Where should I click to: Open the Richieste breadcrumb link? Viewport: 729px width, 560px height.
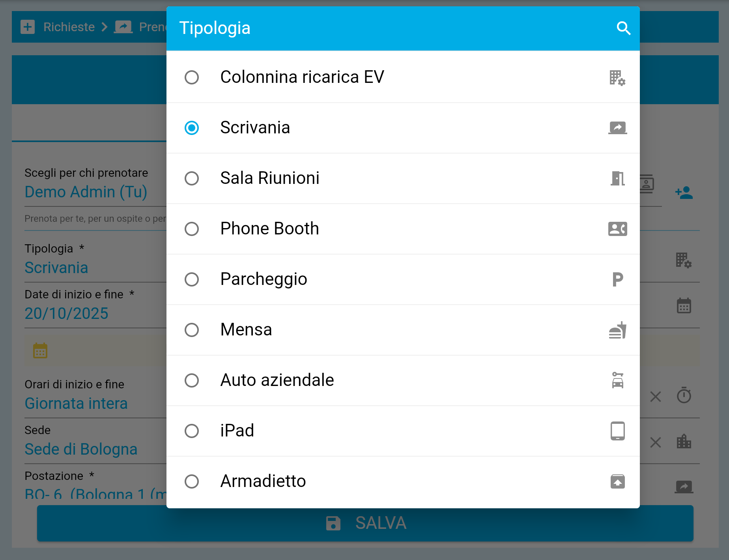pyautogui.click(x=69, y=27)
